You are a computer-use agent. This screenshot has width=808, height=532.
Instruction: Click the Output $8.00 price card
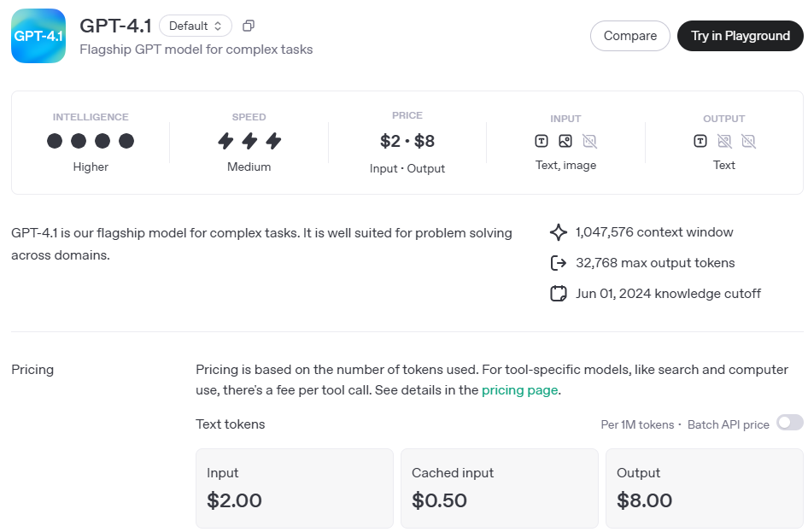[x=704, y=488]
